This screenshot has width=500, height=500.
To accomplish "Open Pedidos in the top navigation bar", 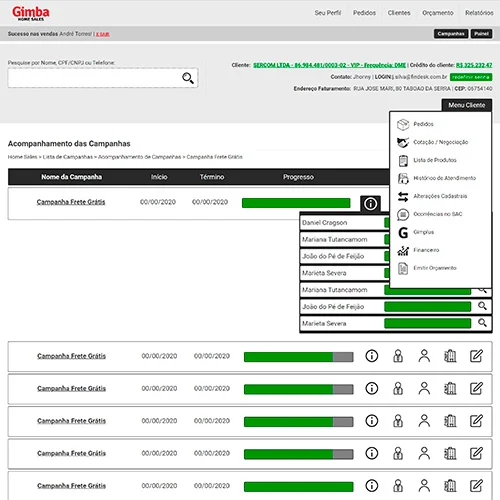I will 364,13.
